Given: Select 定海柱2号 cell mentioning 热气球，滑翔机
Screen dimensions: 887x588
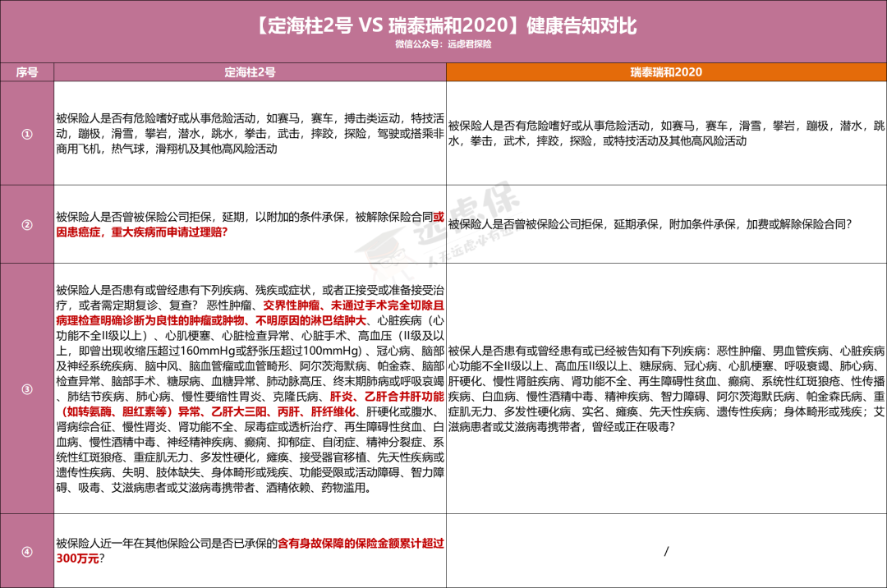Looking at the screenshot, I should pyautogui.click(x=250, y=134).
